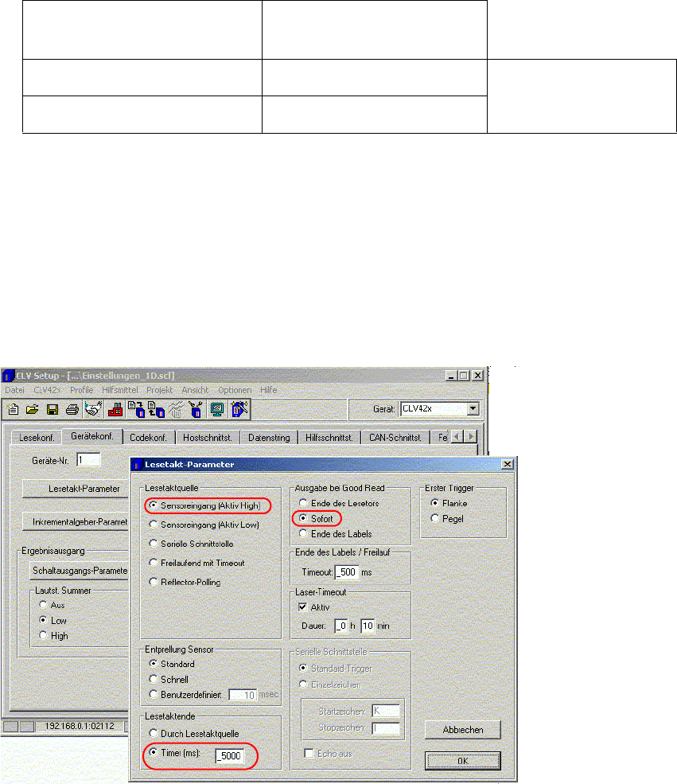677x784 pixels.
Task: Choose Schnell for Entprellung Sensor
Action: pyautogui.click(x=154, y=679)
